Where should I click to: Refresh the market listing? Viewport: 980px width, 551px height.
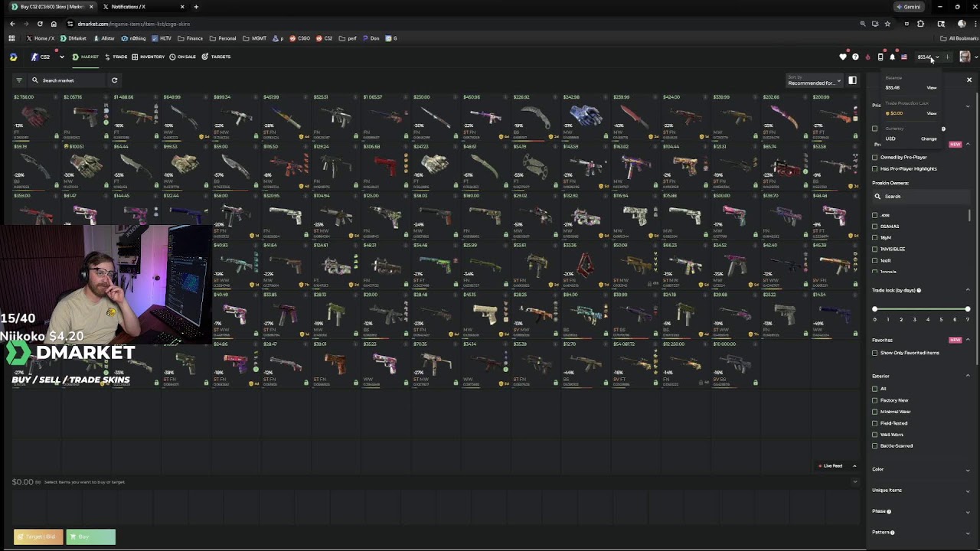114,80
